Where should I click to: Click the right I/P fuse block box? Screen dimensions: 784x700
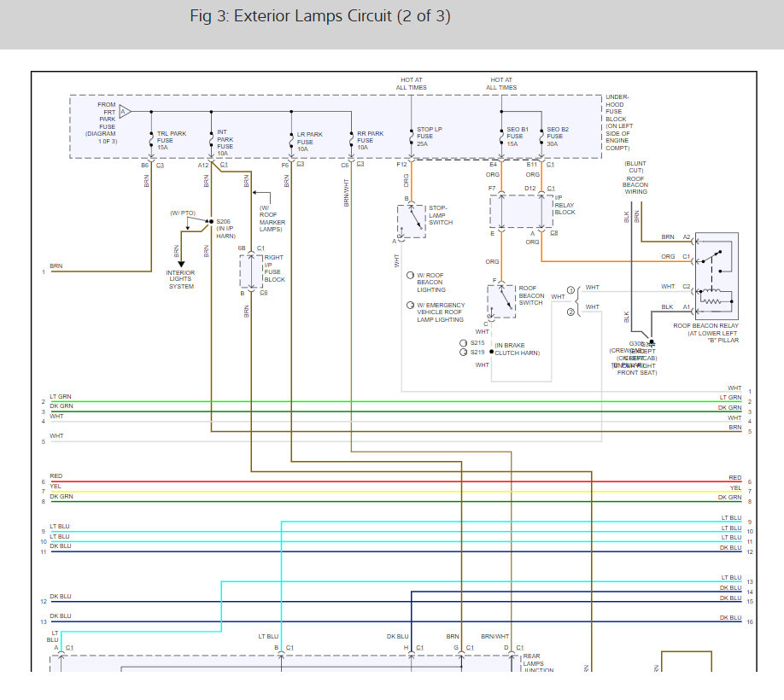point(251,271)
